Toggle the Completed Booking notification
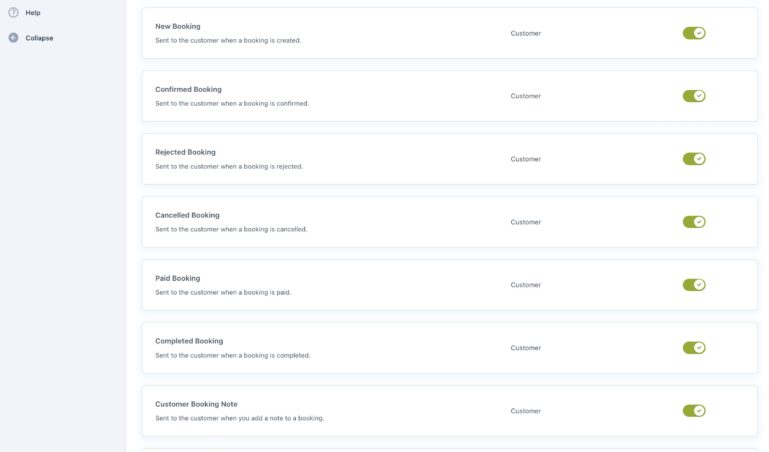 (x=694, y=348)
